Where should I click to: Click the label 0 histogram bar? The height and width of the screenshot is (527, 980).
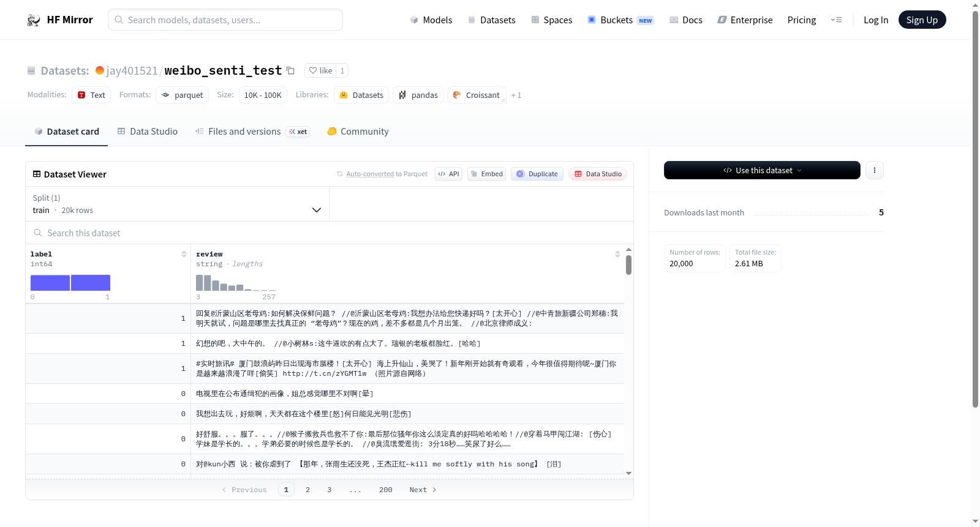(50, 283)
